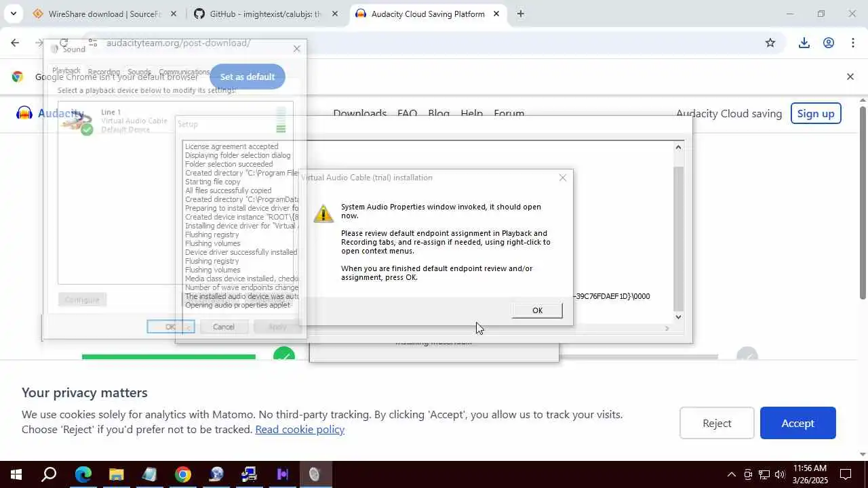Open Forum in the Audacity navigation
The height and width of the screenshot is (488, 868).
pyautogui.click(x=509, y=114)
